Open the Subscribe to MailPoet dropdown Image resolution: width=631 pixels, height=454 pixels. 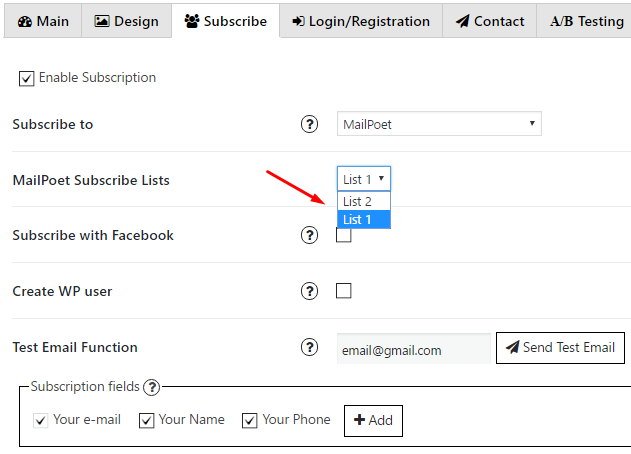tap(439, 124)
